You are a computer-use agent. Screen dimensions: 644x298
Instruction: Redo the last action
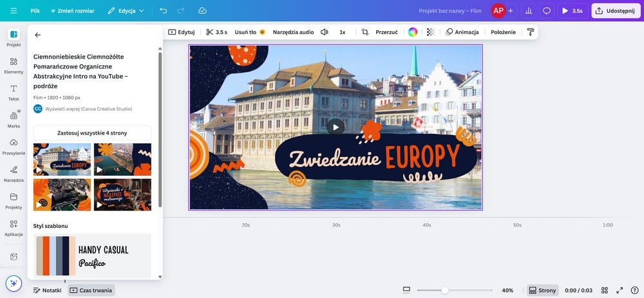tap(181, 11)
